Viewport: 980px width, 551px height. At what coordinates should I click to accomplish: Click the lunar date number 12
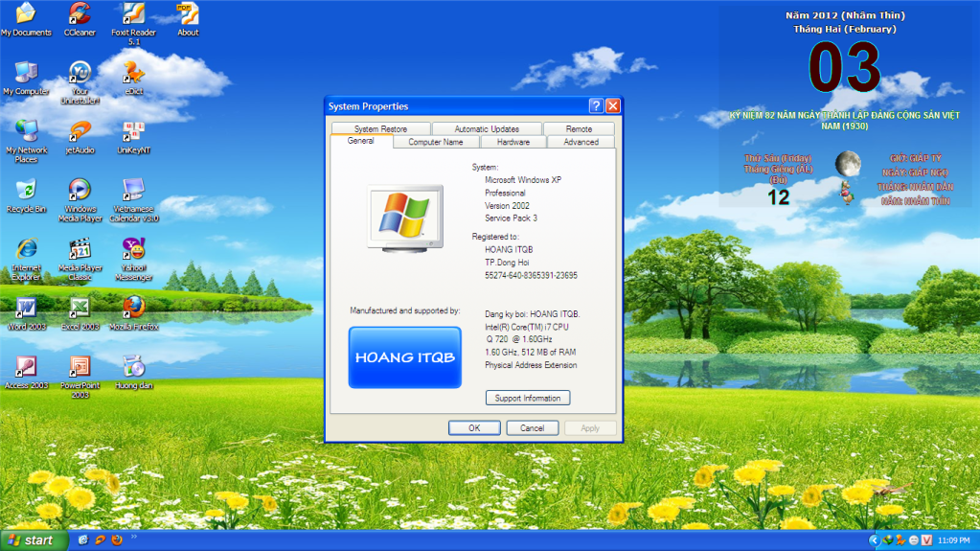[778, 197]
